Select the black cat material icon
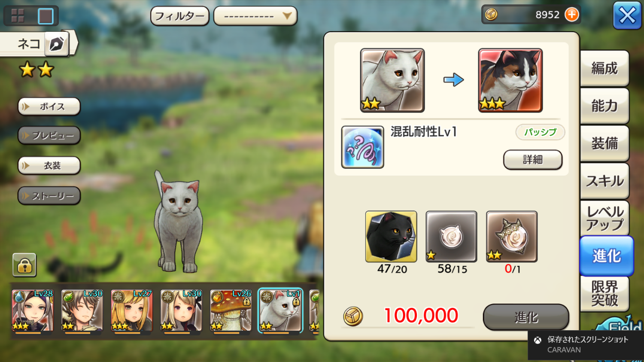Viewport: 644px width, 362px height. [x=391, y=236]
